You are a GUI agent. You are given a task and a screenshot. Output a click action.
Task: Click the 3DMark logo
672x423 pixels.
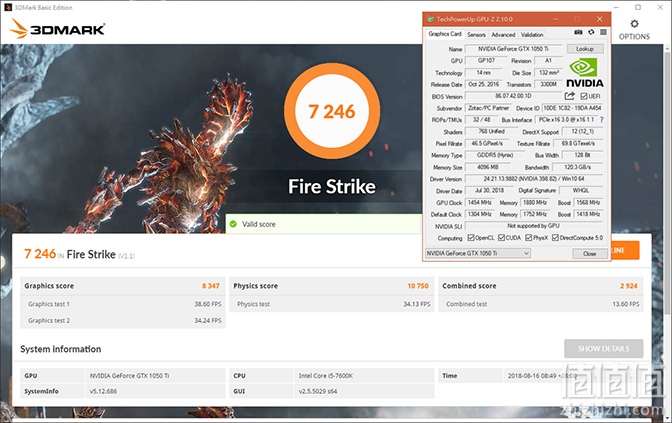click(x=57, y=29)
